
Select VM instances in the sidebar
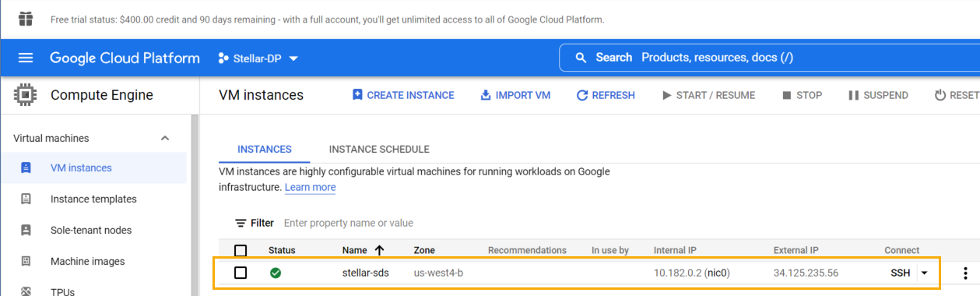[94, 167]
